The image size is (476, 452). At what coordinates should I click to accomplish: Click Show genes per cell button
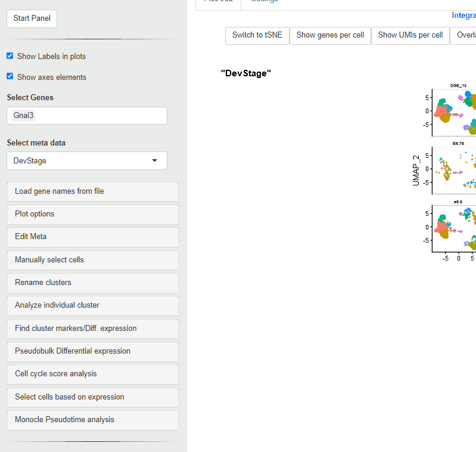coord(330,35)
